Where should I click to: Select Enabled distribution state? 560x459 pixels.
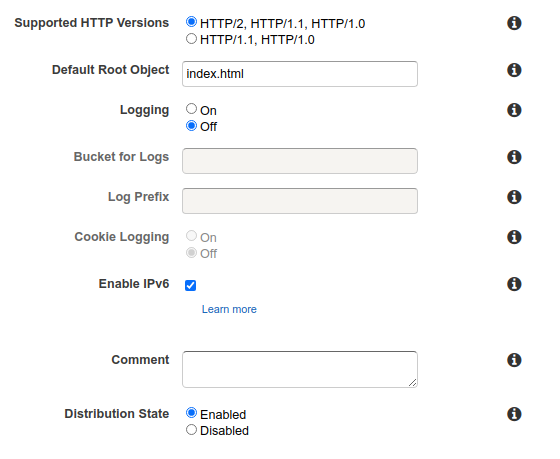tap(191, 413)
